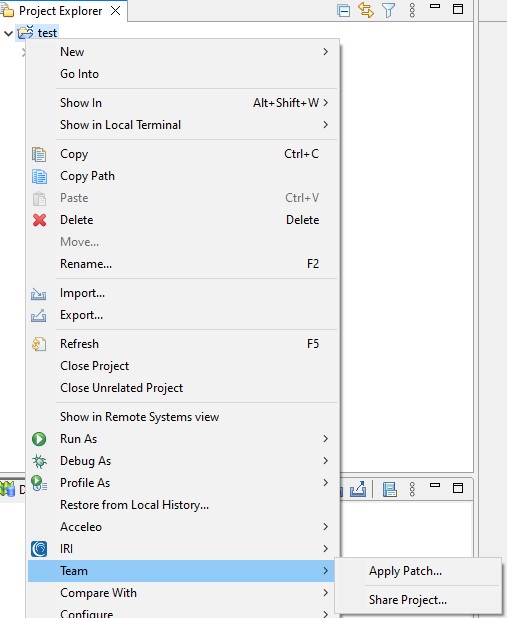Click the green Run As icon

pyautogui.click(x=39, y=439)
